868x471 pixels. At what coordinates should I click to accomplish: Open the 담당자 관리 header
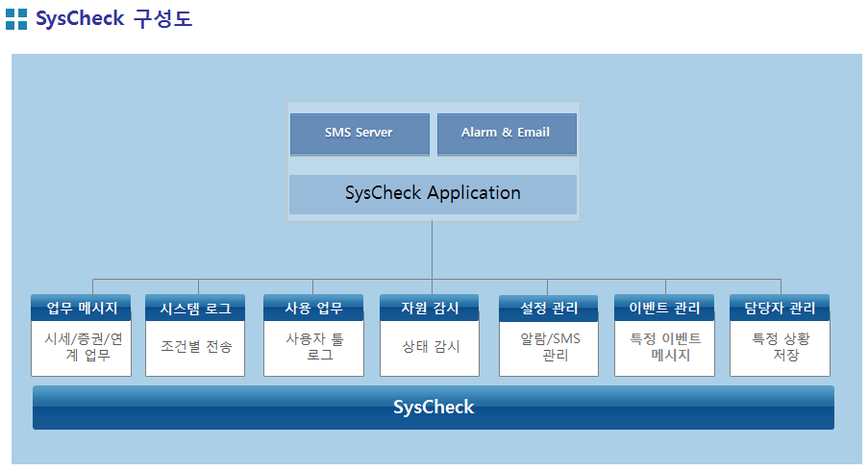click(x=780, y=308)
